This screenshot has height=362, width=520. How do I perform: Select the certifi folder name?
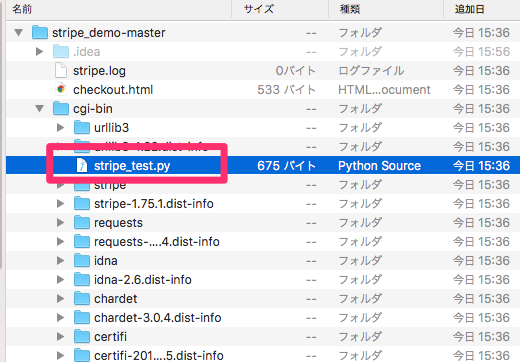pyautogui.click(x=110, y=337)
